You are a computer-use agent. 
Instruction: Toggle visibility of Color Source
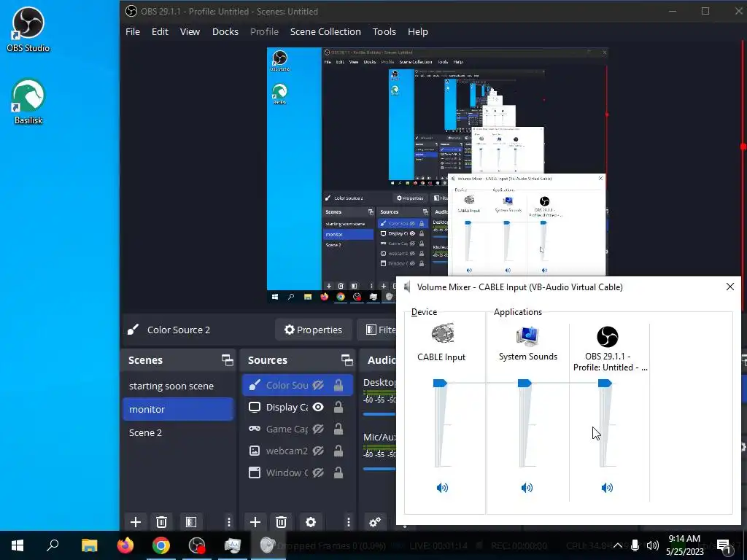tap(318, 385)
